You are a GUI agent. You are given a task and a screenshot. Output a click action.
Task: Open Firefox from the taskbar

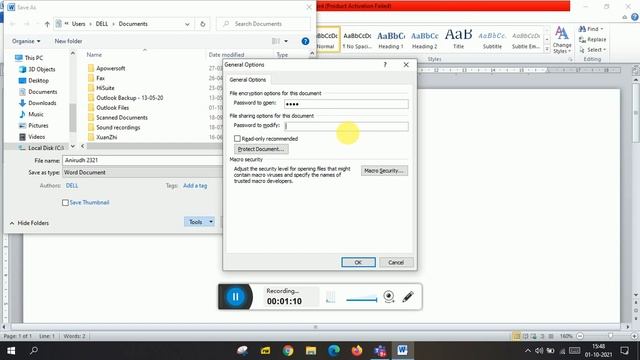coord(357,351)
